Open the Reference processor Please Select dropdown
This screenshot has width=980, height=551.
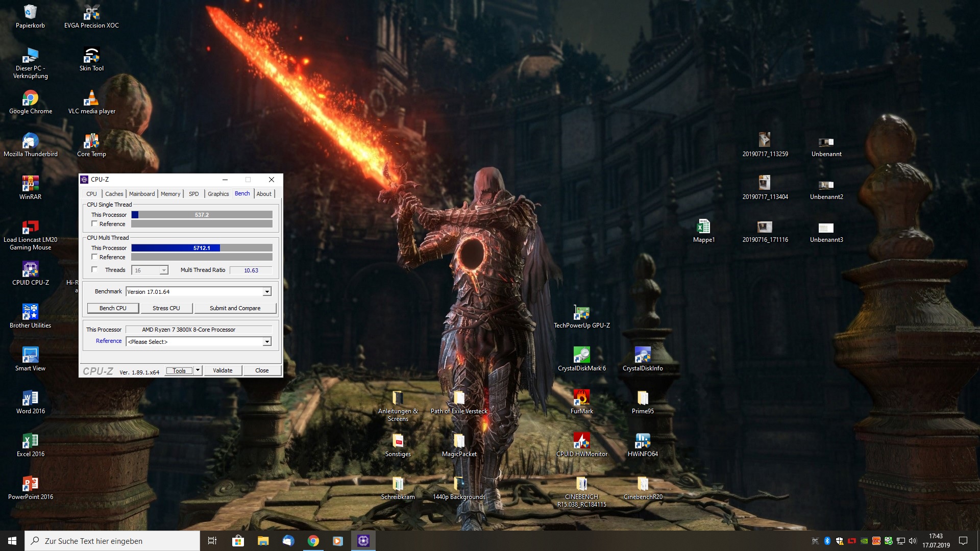coord(266,342)
